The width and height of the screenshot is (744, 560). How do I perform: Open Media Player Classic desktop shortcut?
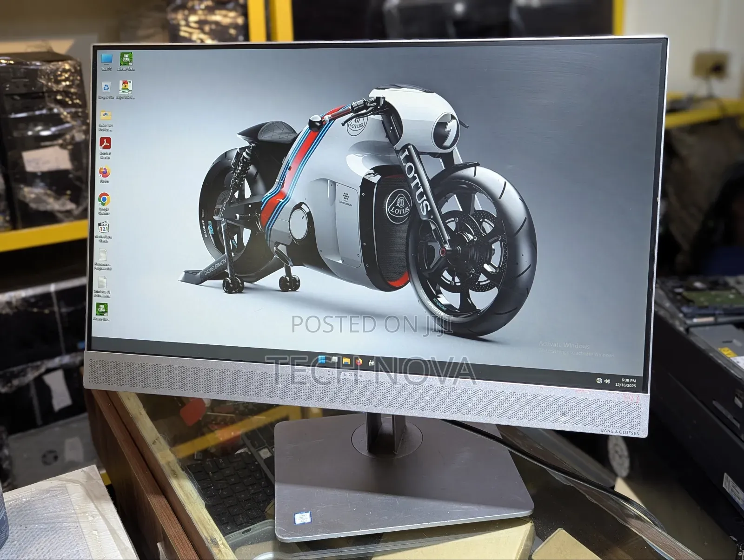click(x=103, y=232)
